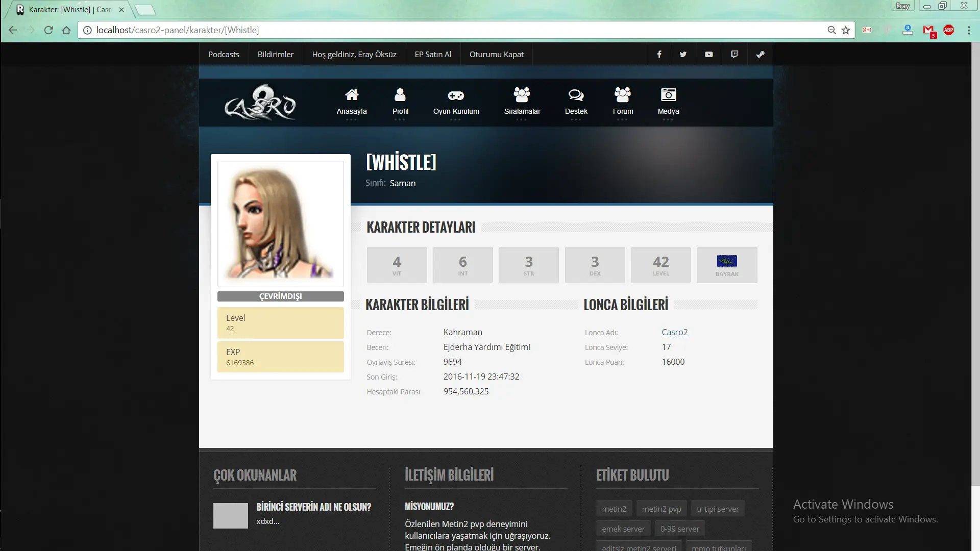The width and height of the screenshot is (980, 551).
Task: Open the Facebook social link icon
Action: pyautogui.click(x=659, y=54)
